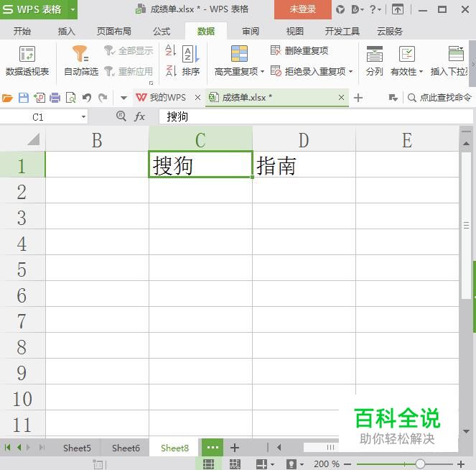The image size is (476, 470).
Task: Zoom out with the minus button
Action: tap(347, 464)
